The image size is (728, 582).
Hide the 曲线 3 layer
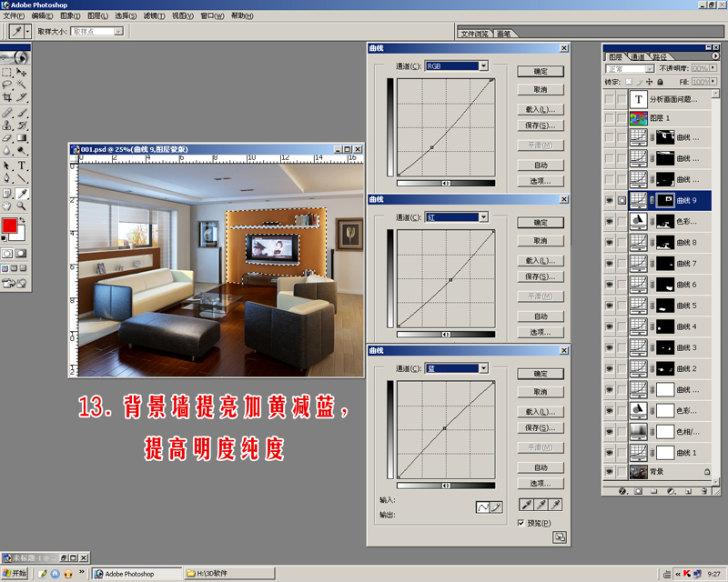click(609, 347)
